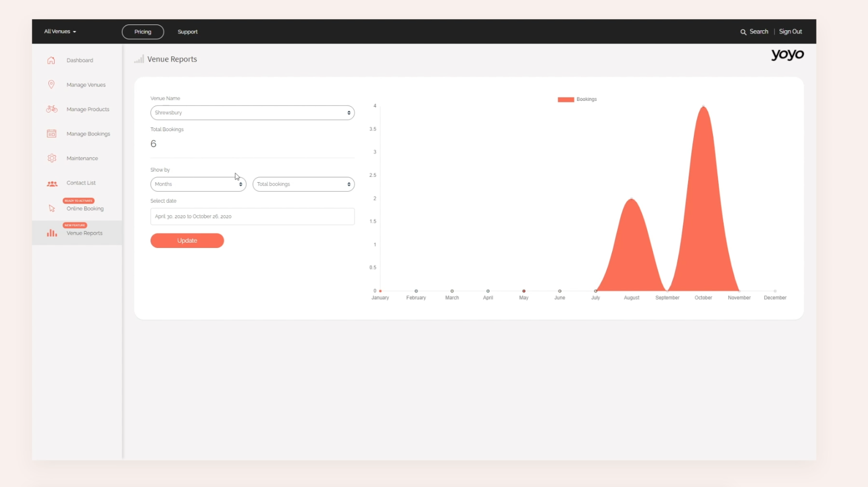Screen dimensions: 868x487
Task: Click the Online Booking cursor icon
Action: [51, 209]
